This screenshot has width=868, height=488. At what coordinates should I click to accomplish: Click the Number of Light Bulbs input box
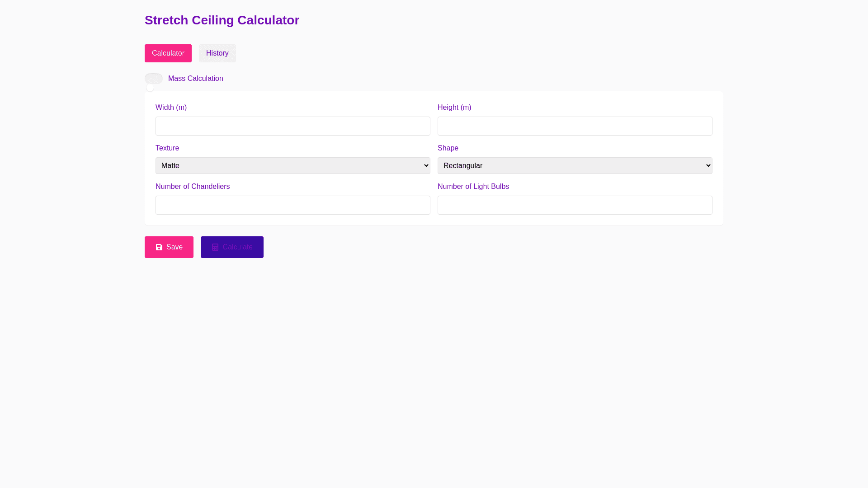[x=575, y=205]
